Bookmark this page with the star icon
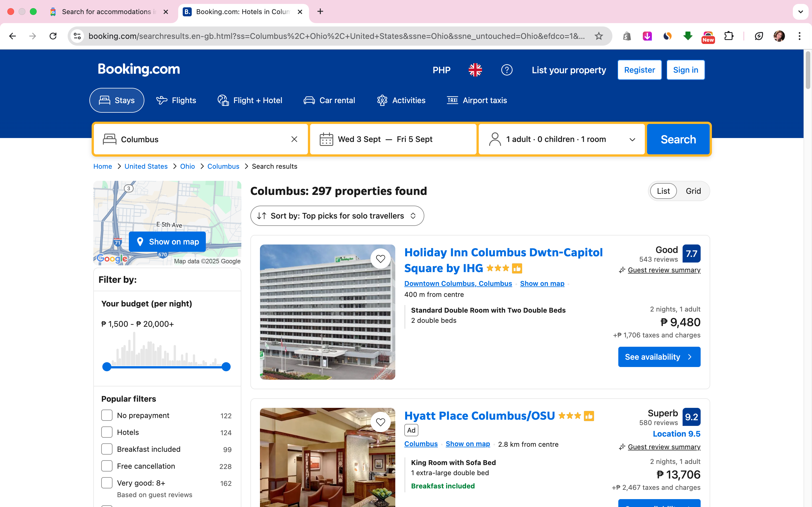The height and width of the screenshot is (507, 812). pyautogui.click(x=599, y=36)
